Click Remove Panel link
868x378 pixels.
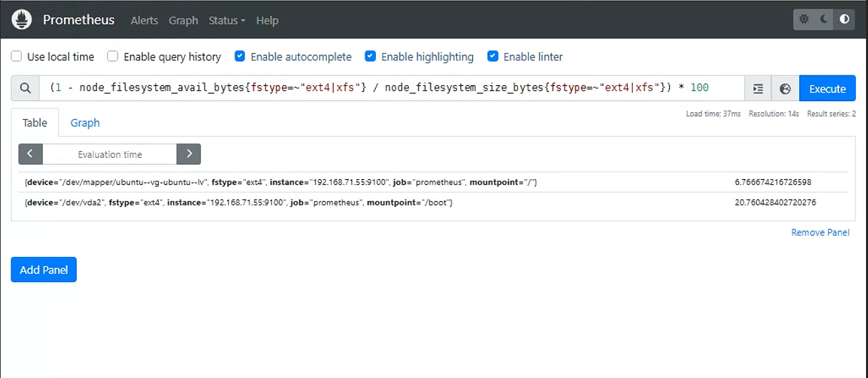[820, 233]
